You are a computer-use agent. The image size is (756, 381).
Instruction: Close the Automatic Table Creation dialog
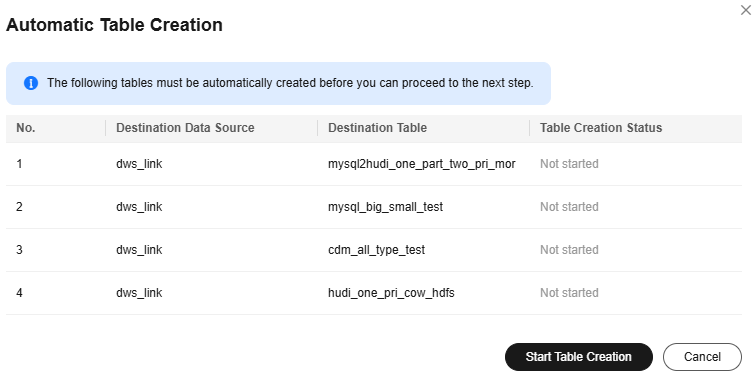(745, 10)
